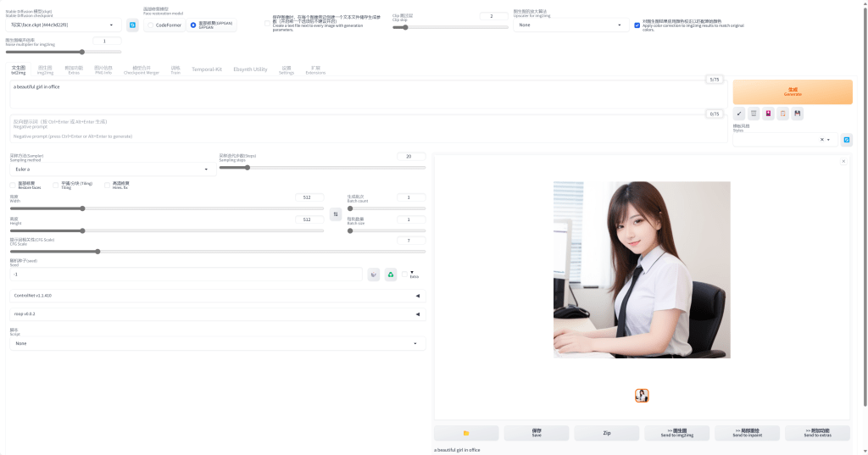This screenshot has height=455, width=868.
Task: Switch to the Temporal-Kit tab
Action: pyautogui.click(x=207, y=69)
